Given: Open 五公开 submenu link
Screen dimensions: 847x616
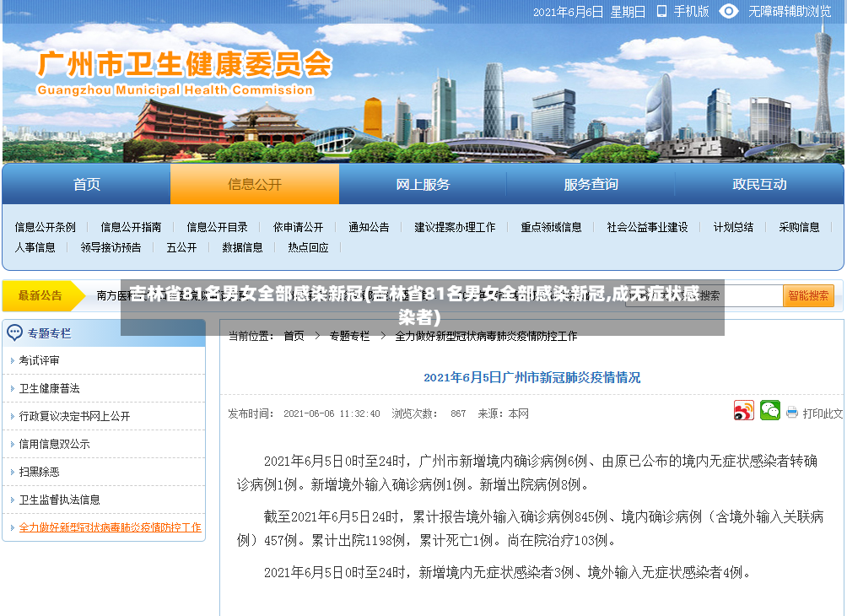Looking at the screenshot, I should click(x=181, y=247).
